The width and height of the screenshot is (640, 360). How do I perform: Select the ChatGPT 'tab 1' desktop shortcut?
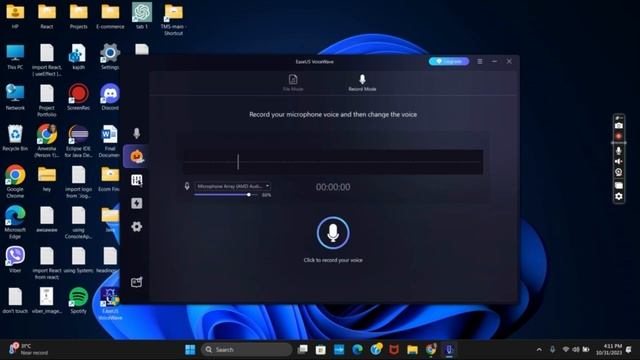tap(142, 16)
